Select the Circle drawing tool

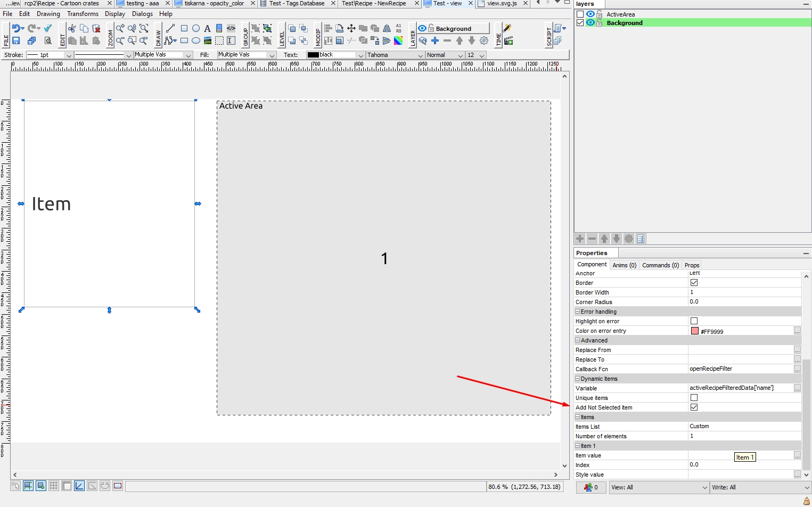(x=196, y=28)
